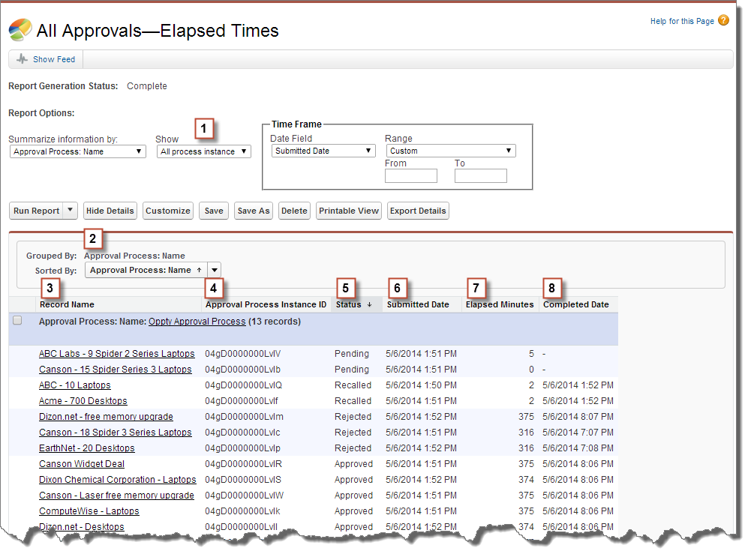The image size is (748, 560).
Task: Click the Save button
Action: click(x=214, y=211)
